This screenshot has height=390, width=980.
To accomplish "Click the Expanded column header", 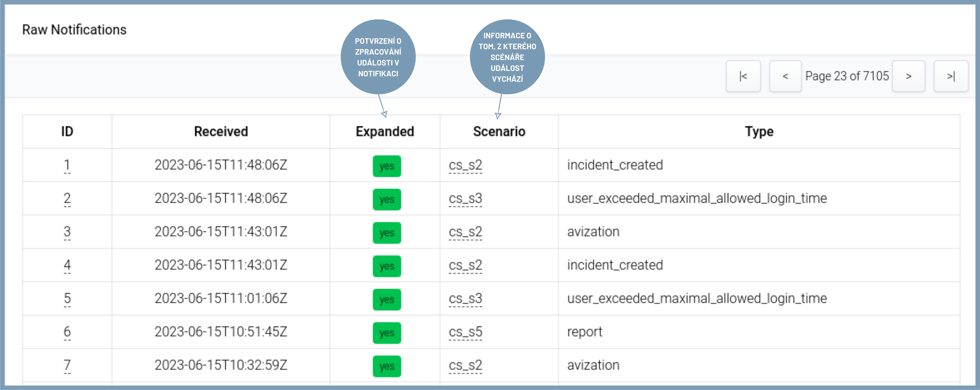I will (385, 132).
